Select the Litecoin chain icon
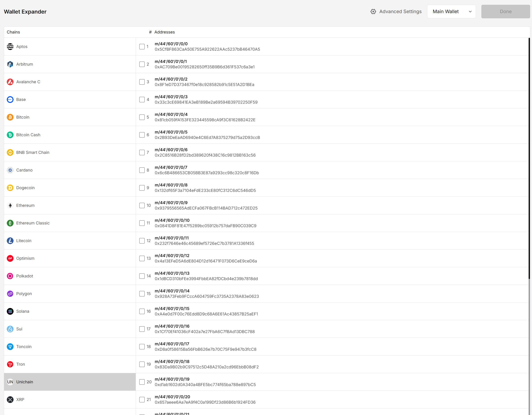 tap(10, 241)
